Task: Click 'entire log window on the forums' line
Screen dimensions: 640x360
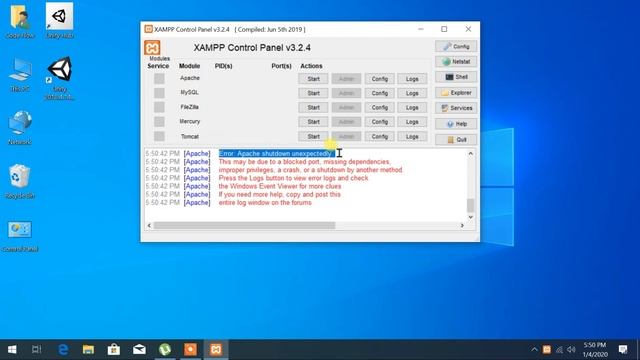Action: click(x=265, y=202)
